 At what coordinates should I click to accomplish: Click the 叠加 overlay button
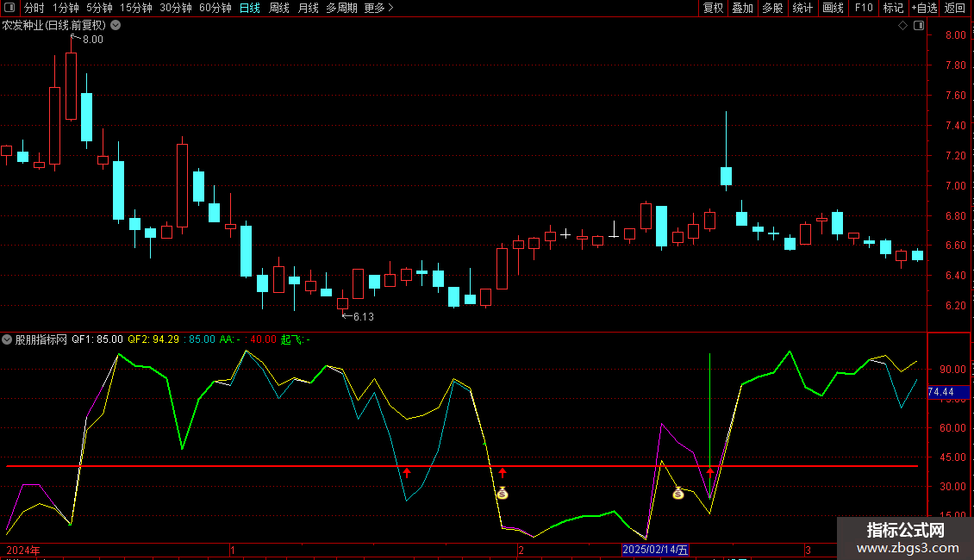coord(742,8)
